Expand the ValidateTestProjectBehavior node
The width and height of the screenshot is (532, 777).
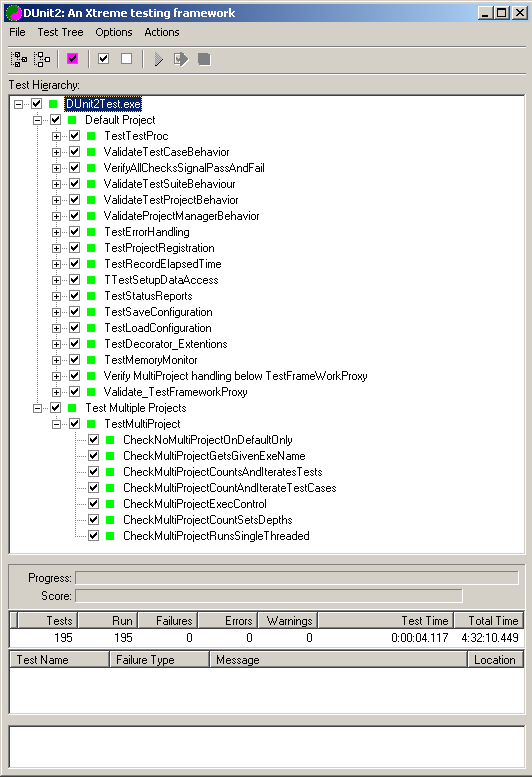point(56,200)
